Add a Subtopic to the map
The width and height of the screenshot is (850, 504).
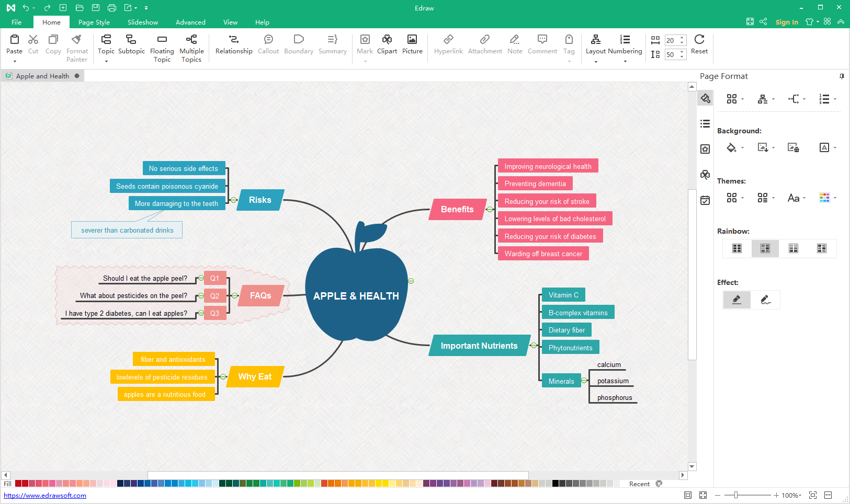coord(131,40)
